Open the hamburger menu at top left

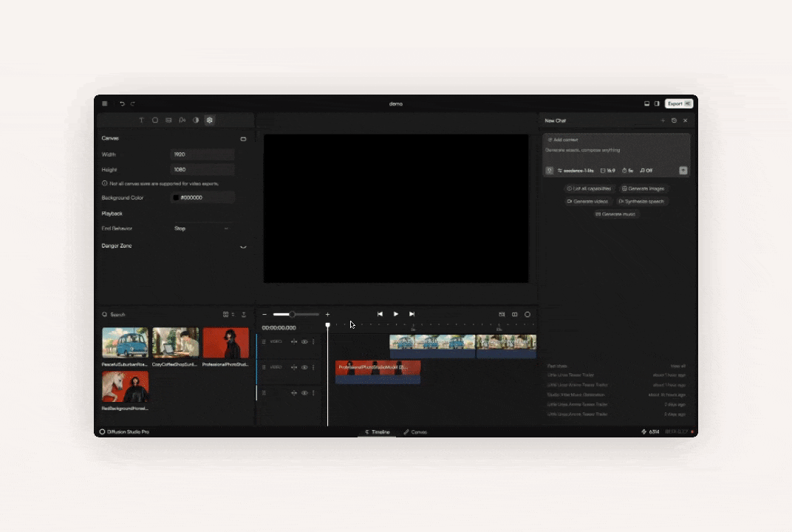click(104, 103)
